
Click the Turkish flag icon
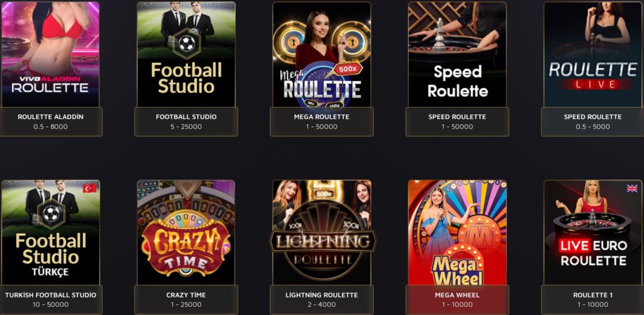[x=89, y=188]
